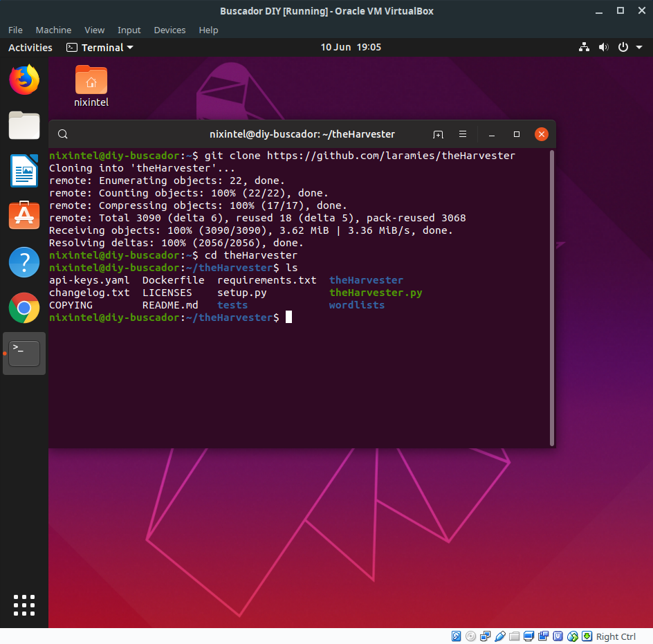Open the VirtualBox Devices menu
Image resolution: width=653 pixels, height=644 pixels.
click(x=169, y=30)
